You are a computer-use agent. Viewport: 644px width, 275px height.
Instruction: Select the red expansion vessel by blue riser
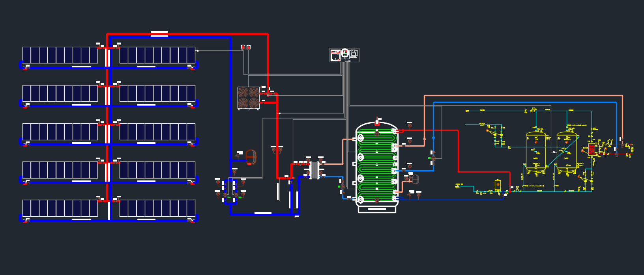[251, 156]
